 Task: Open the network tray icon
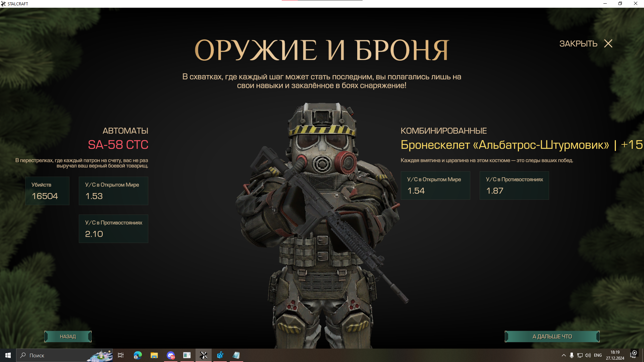click(x=580, y=355)
